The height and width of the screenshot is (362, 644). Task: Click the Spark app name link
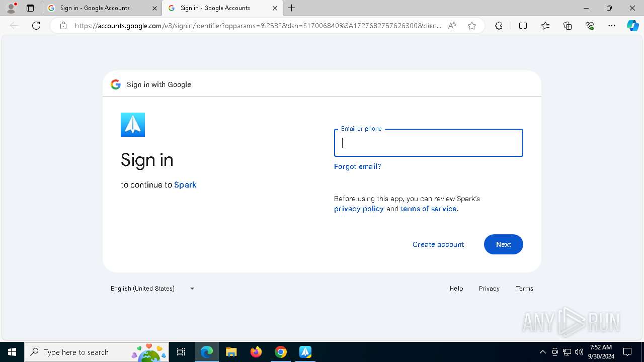tap(185, 185)
